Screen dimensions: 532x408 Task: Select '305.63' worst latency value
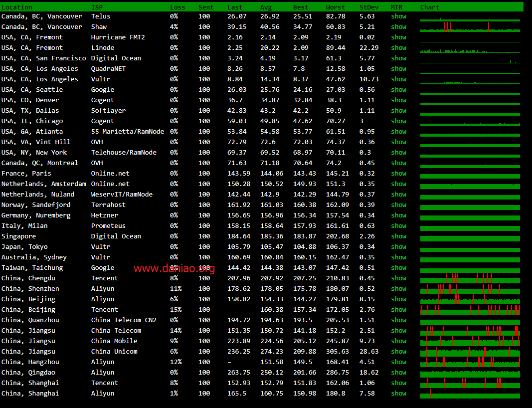click(338, 352)
